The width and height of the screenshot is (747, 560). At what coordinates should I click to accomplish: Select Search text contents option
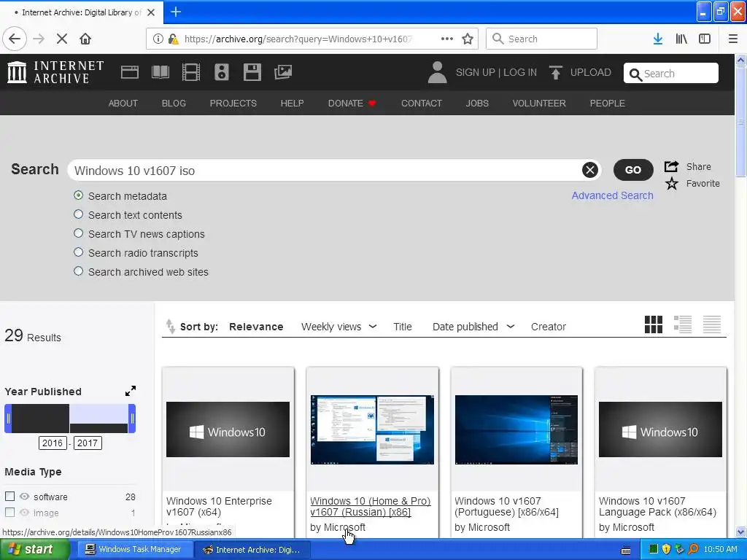[x=79, y=215]
